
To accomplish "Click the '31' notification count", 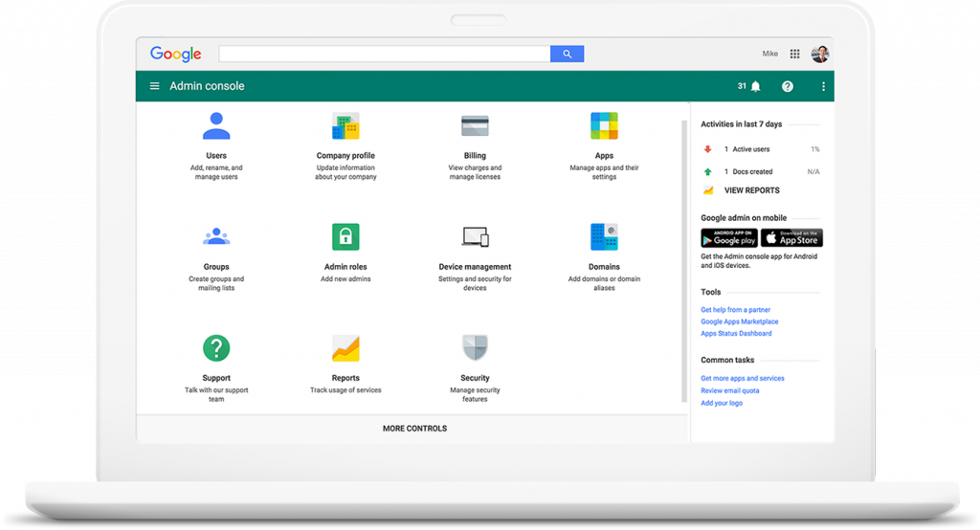I will click(x=742, y=86).
